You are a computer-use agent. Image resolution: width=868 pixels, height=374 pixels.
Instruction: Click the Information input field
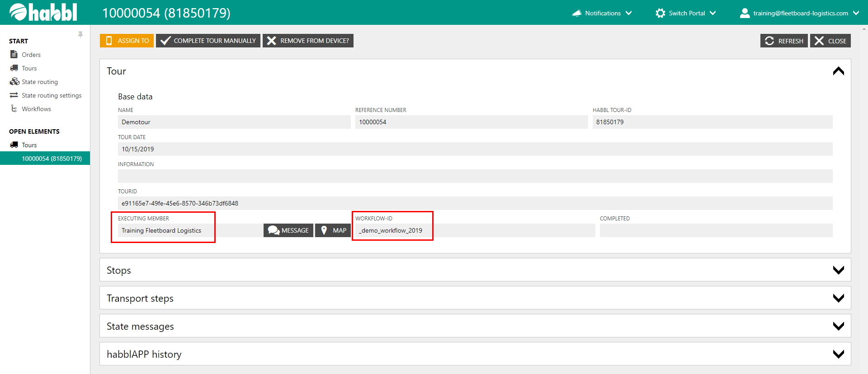(475, 176)
